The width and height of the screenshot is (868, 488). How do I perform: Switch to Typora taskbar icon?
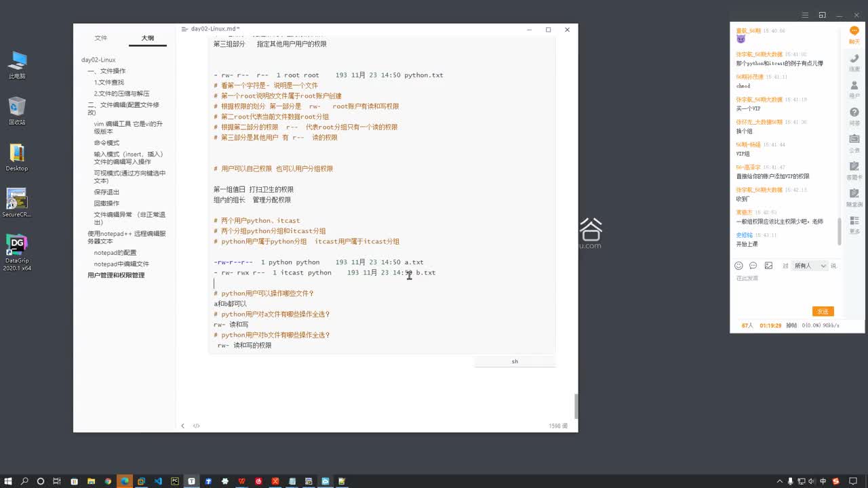pos(191,481)
